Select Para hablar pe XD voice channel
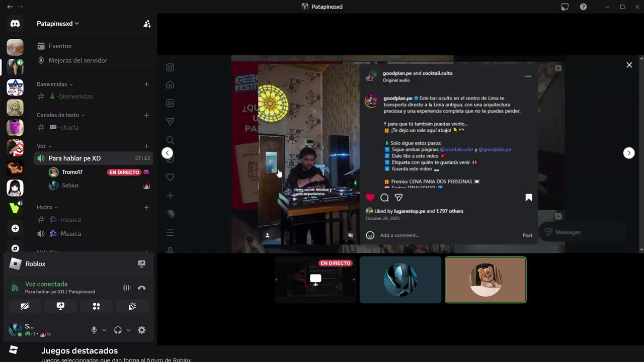The image size is (644, 362). pos(94,158)
